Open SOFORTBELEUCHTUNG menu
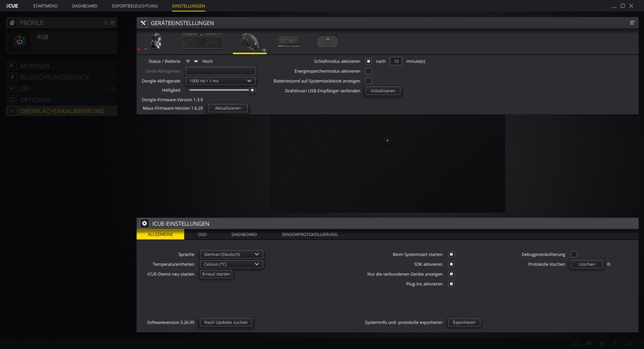Screen dimensions: 644x349 pyautogui.click(x=135, y=6)
